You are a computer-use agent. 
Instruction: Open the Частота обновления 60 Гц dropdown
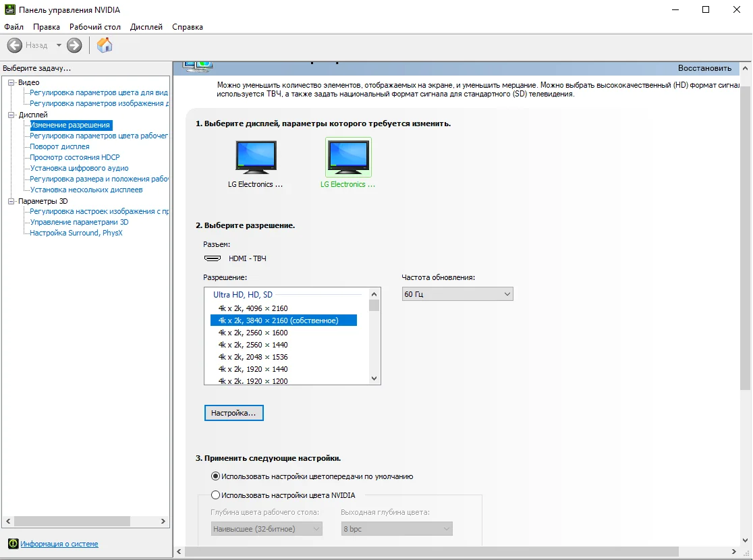click(x=457, y=294)
